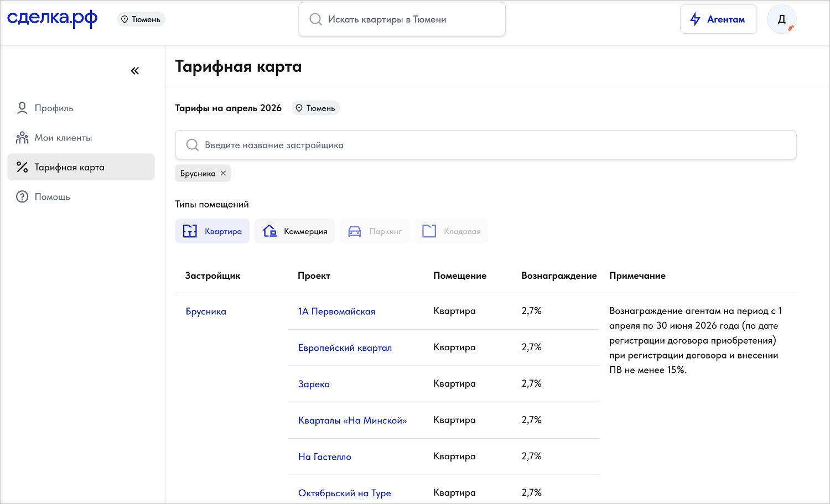Click the magnifier icon in the top search
This screenshot has width=830, height=504.
tap(315, 19)
